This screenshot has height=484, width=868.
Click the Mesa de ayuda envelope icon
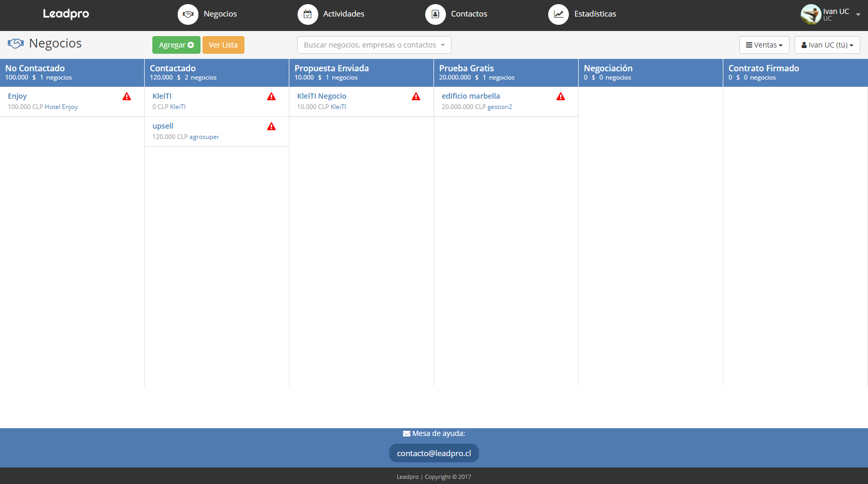(x=407, y=434)
